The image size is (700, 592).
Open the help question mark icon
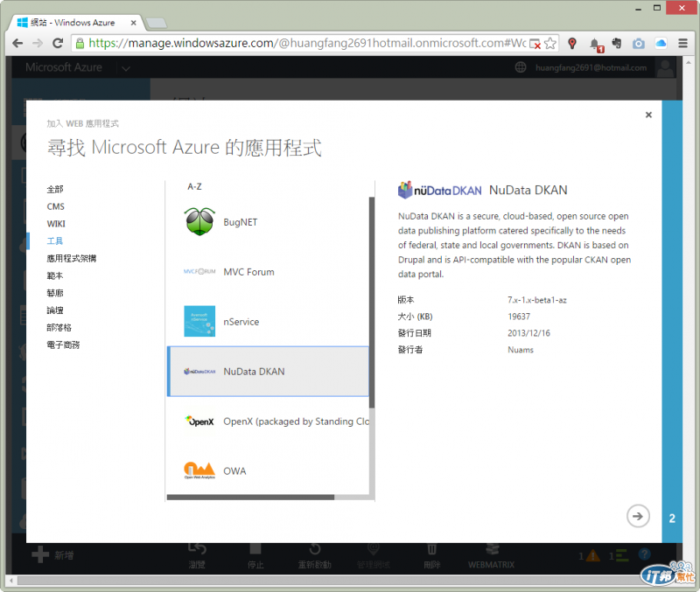click(x=644, y=554)
